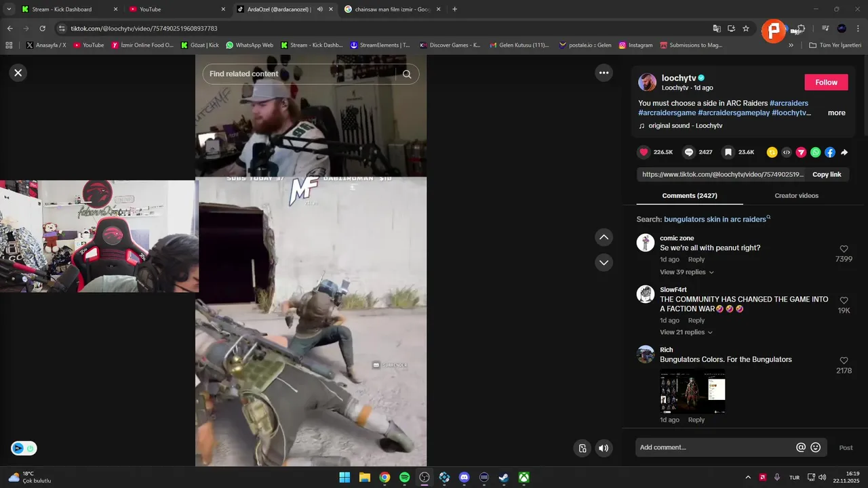The width and height of the screenshot is (868, 488).
Task: Click the magnifier in Find related content
Action: [407, 74]
